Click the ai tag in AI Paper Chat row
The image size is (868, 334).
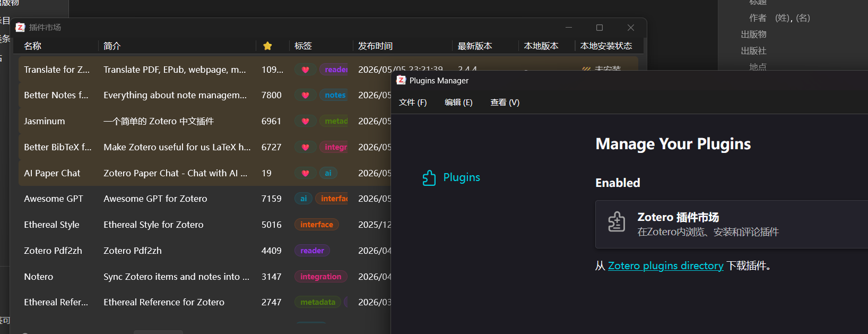tap(328, 173)
